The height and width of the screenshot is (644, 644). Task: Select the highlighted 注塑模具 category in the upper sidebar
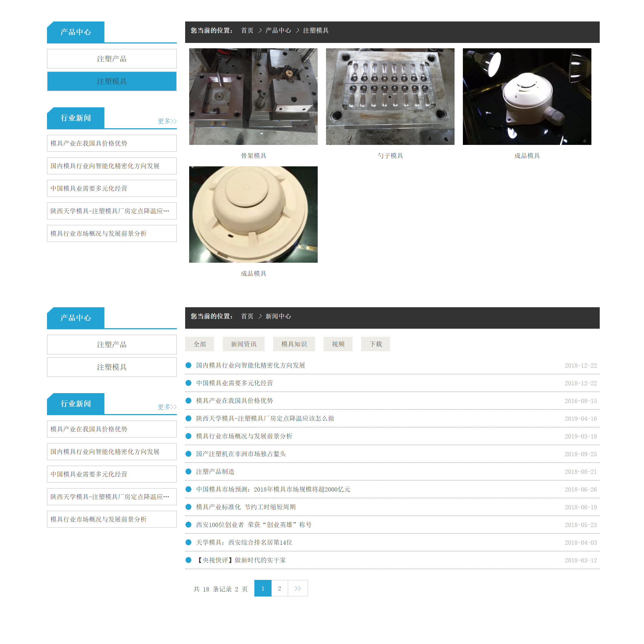pyautogui.click(x=112, y=81)
